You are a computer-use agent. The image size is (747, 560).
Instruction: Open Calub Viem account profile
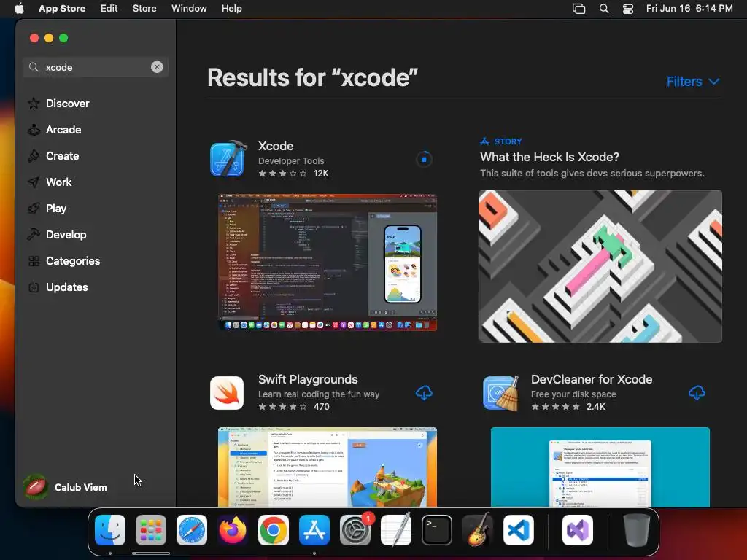66,487
